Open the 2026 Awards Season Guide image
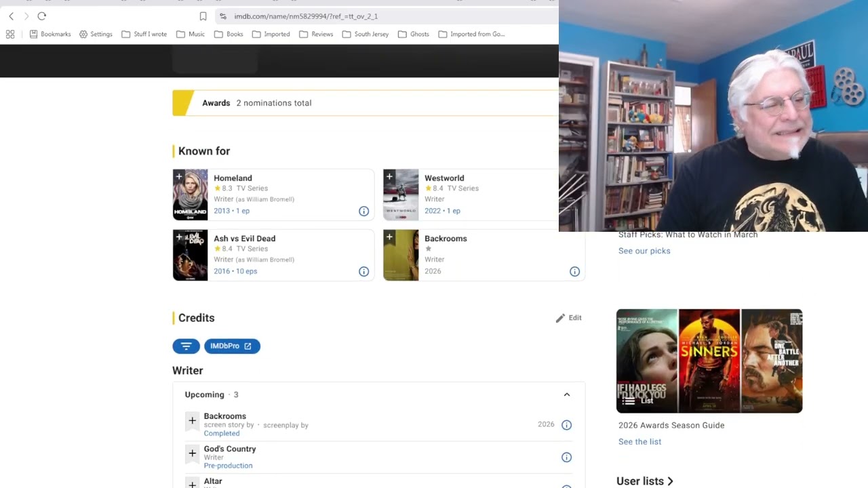Viewport: 868px width, 488px height. point(709,361)
